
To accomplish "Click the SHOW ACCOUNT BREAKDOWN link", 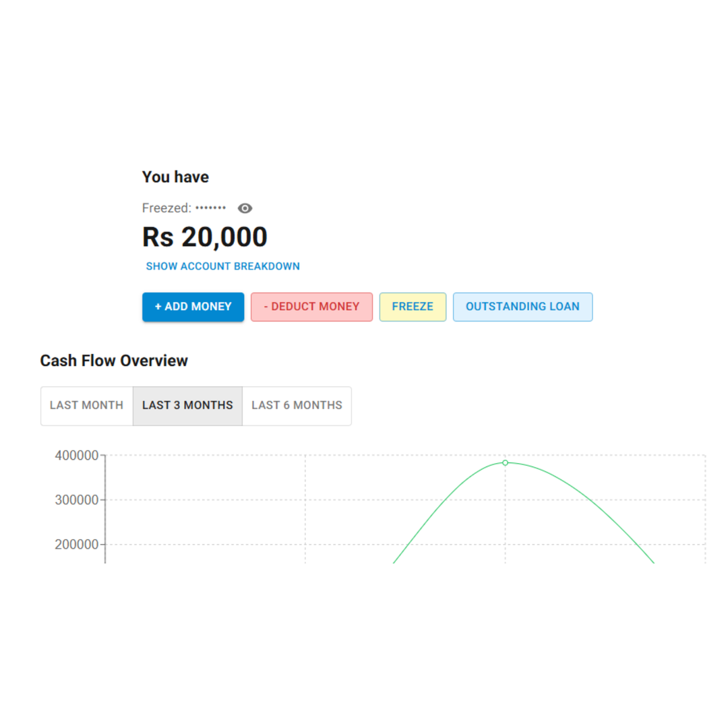I will point(222,266).
